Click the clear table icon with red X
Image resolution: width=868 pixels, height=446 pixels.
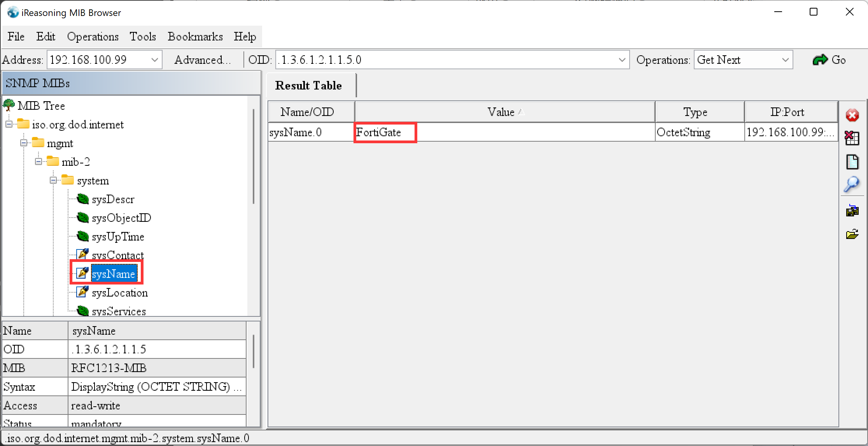point(852,138)
